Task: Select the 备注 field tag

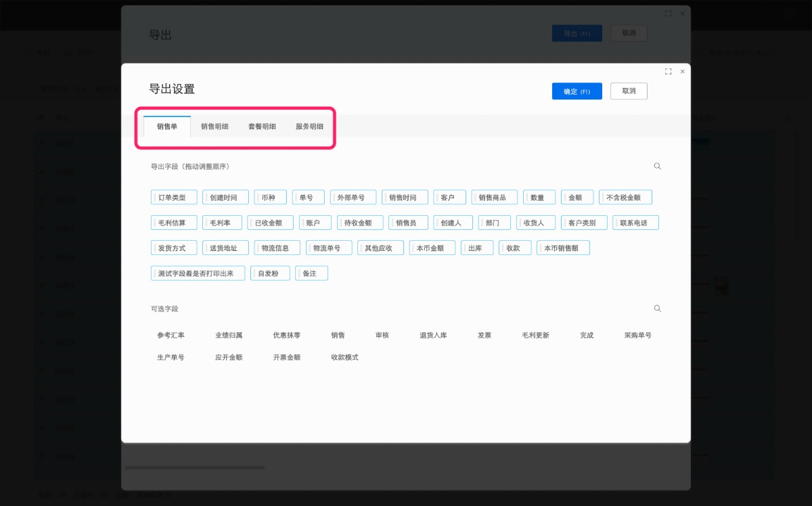Action: pos(311,273)
